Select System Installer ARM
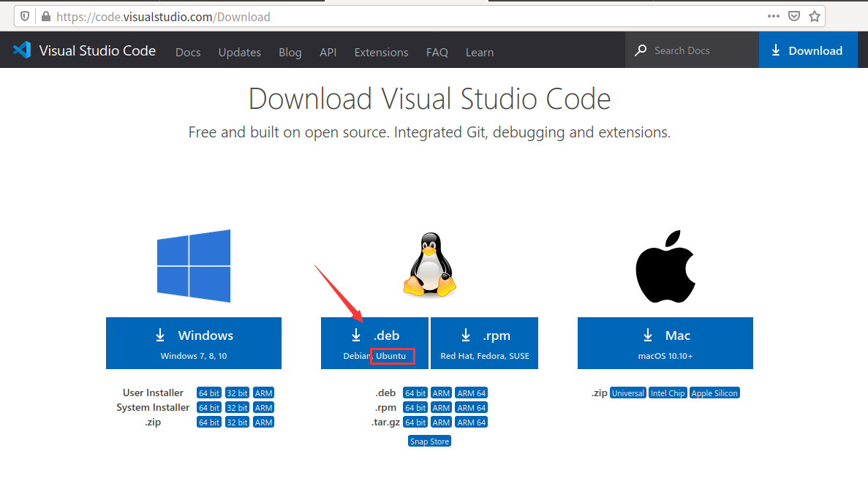Viewport: 868px width, 489px height. coord(263,408)
